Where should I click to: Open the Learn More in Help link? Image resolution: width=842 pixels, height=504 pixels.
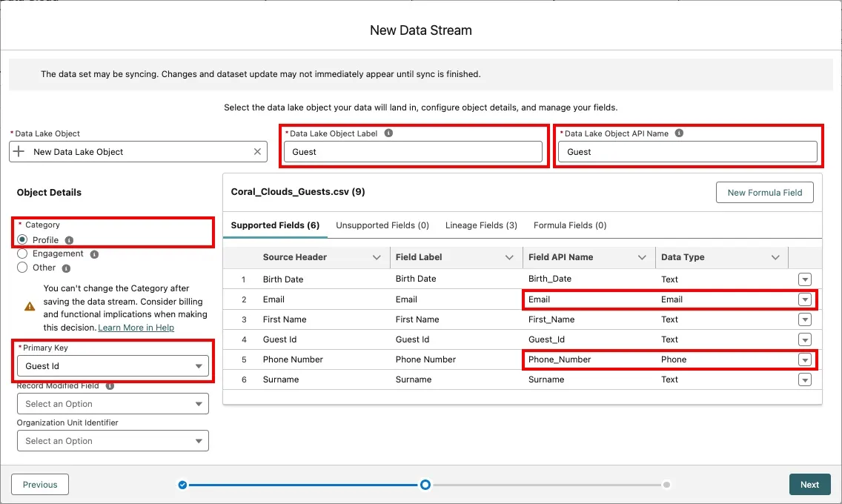pos(136,328)
